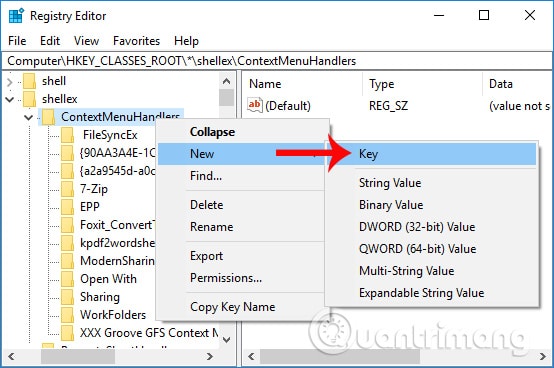This screenshot has width=554, height=368.
Task: Collapse the ContextMenuHandlers key chevron
Action: click(x=29, y=118)
